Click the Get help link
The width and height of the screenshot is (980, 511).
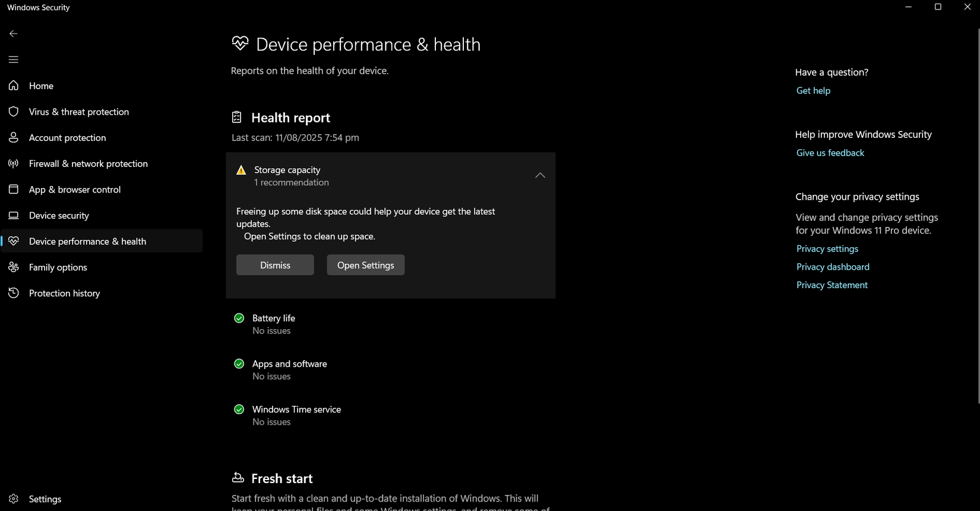[x=813, y=90]
